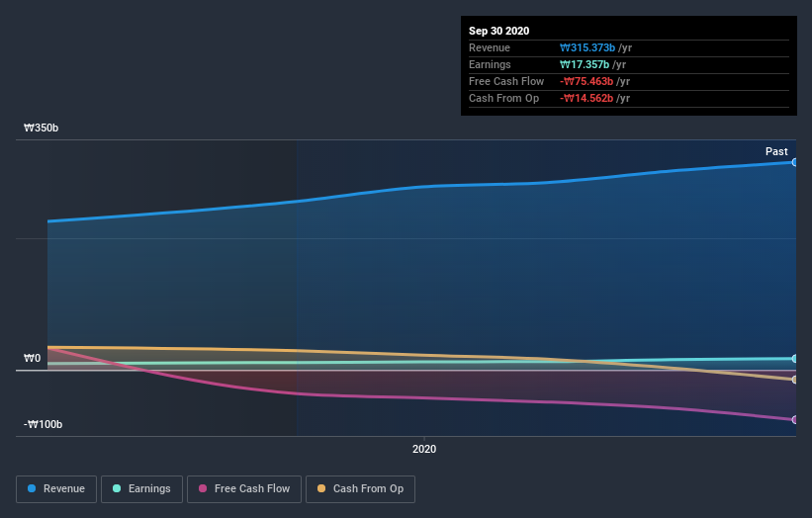Screen dimensions: 812x518
Task: Select the Earnings end data point marker
Action: [x=794, y=359]
